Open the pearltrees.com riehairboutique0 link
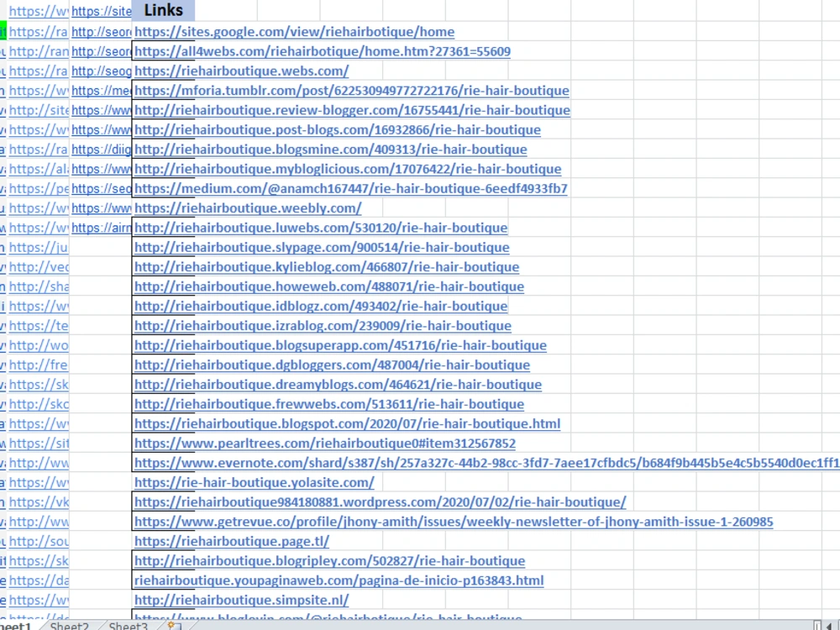Screen dimensions: 840x630 [324, 443]
